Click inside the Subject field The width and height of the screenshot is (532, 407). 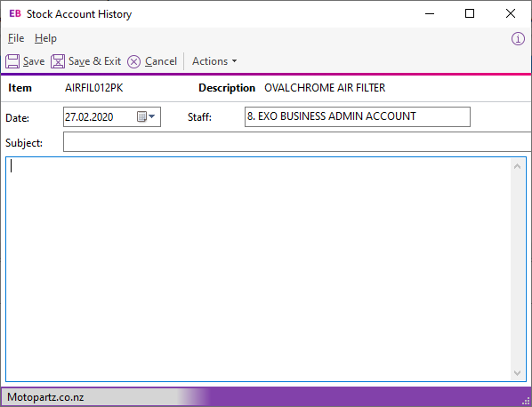point(297,142)
